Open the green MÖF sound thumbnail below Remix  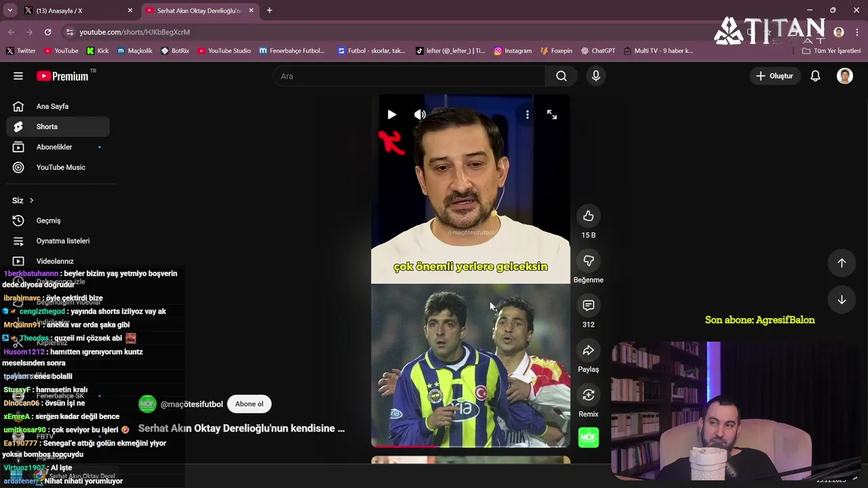pos(588,438)
